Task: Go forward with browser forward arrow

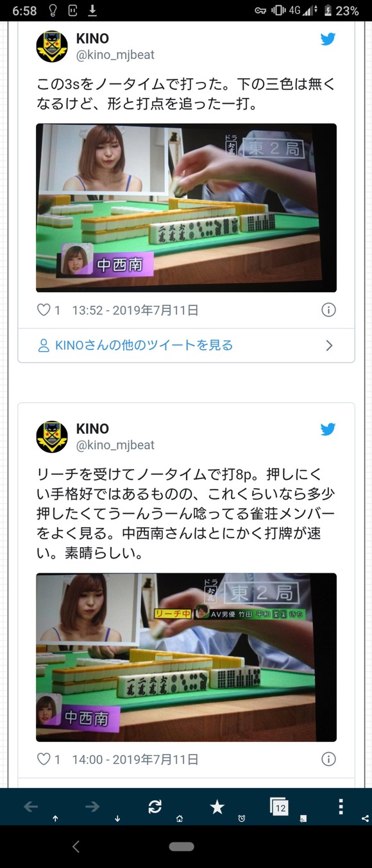Action: click(92, 807)
